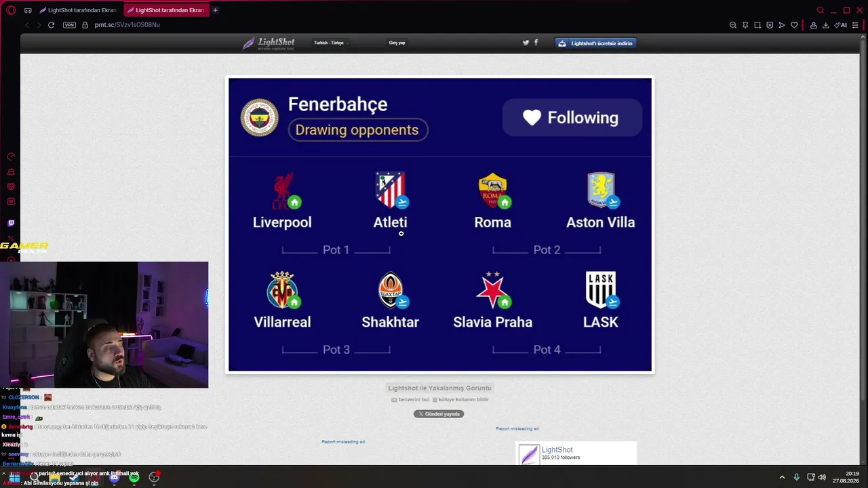Open the taskbar microphone indicator
Image resolution: width=868 pixels, height=488 pixels.
[x=797, y=477]
